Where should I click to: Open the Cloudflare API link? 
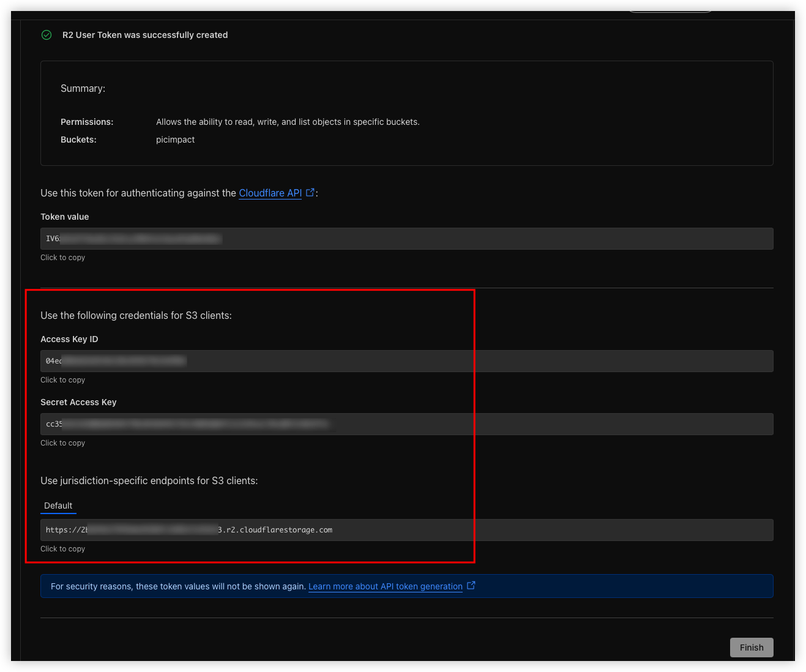[270, 193]
